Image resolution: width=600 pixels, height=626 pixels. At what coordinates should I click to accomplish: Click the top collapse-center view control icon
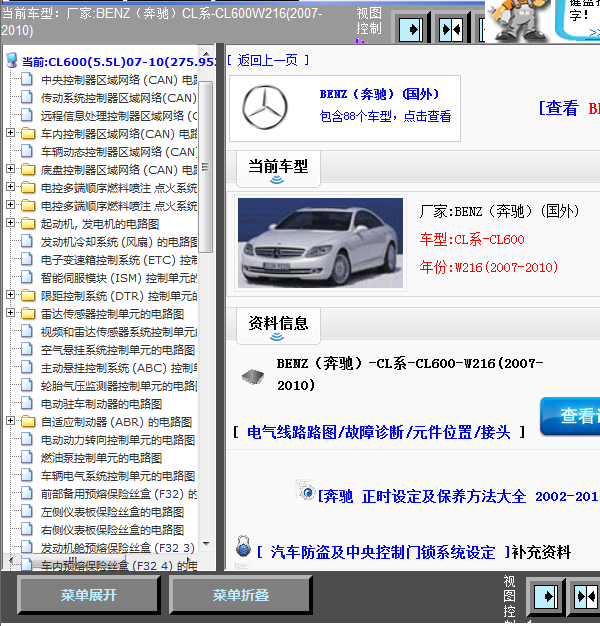(451, 29)
